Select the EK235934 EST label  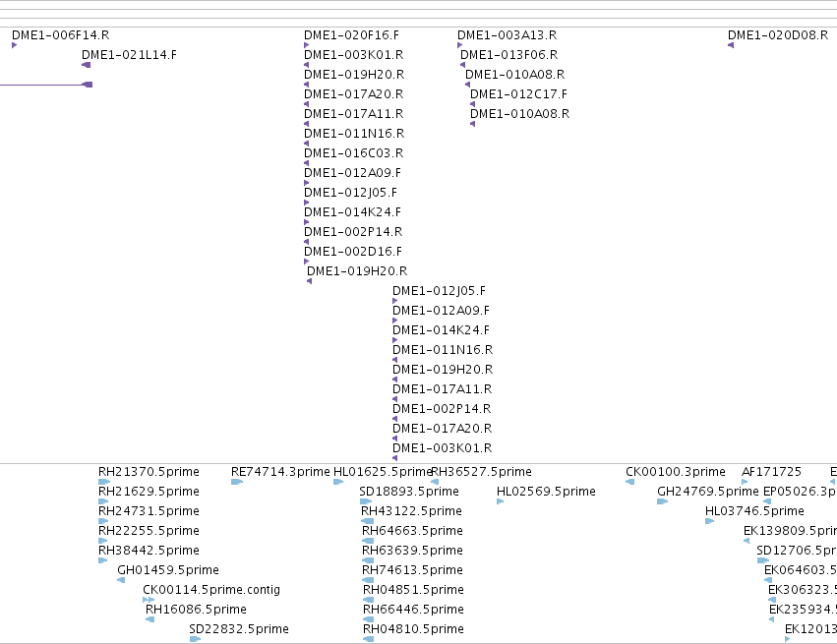coord(803,610)
